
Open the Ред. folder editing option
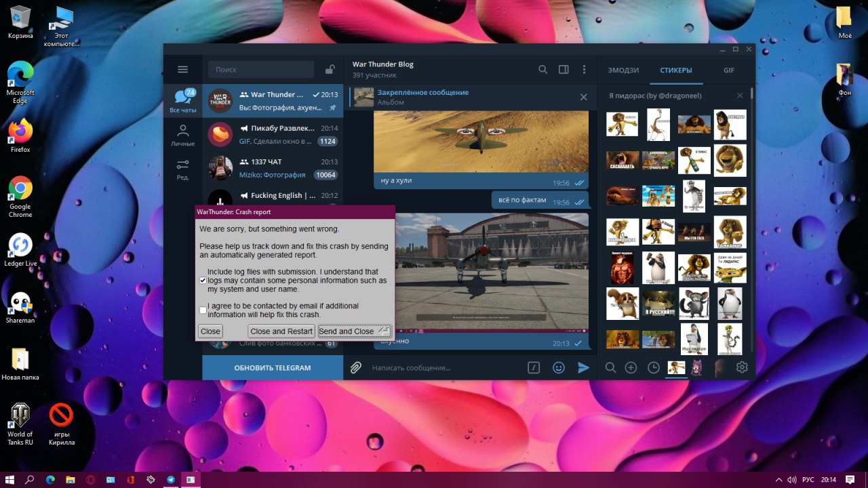(182, 169)
